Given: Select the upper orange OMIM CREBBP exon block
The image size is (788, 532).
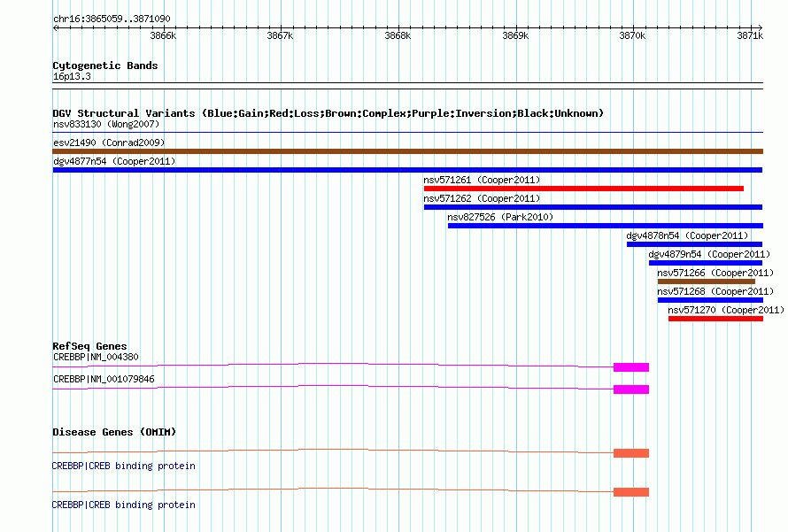Looking at the screenshot, I should click(x=631, y=453).
